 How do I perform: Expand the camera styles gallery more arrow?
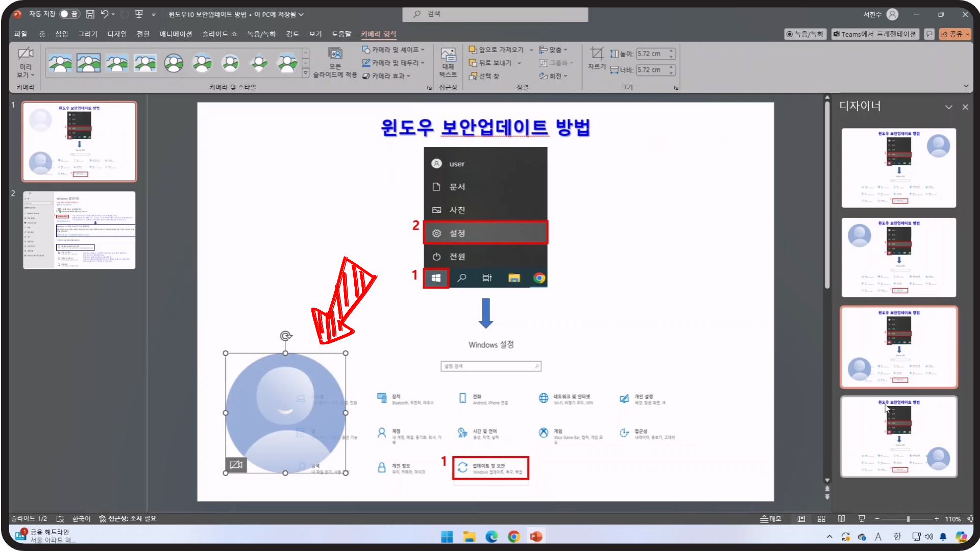tap(305, 73)
